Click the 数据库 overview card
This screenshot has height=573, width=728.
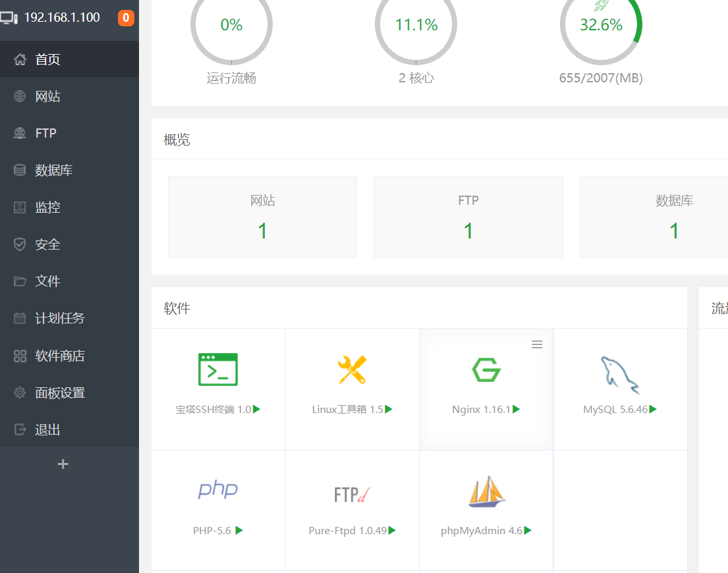654,217
